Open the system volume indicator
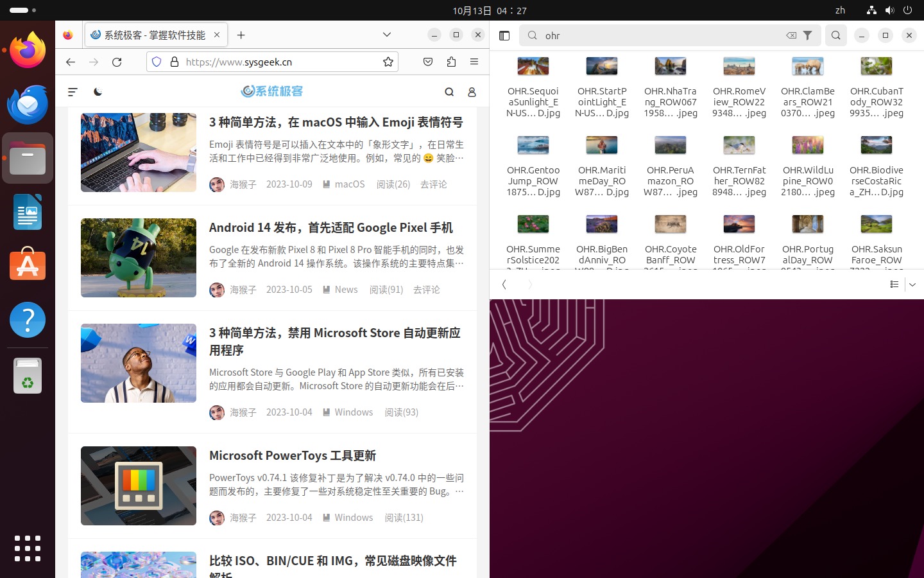924x578 pixels. pyautogui.click(x=889, y=10)
